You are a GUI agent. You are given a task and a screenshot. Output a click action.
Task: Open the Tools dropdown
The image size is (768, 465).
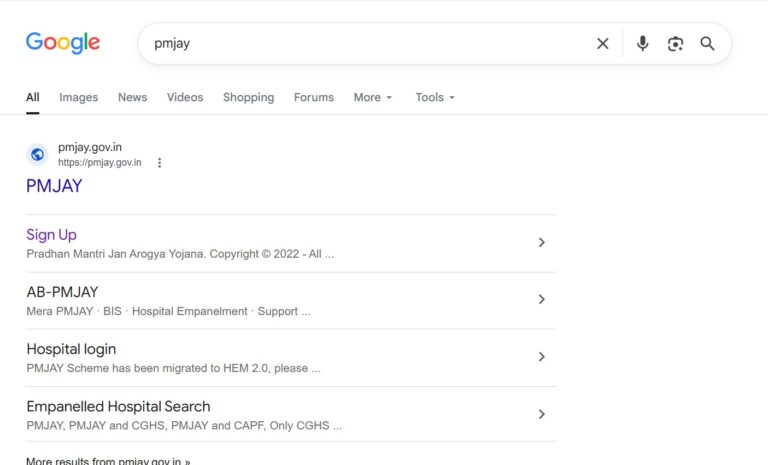(435, 97)
